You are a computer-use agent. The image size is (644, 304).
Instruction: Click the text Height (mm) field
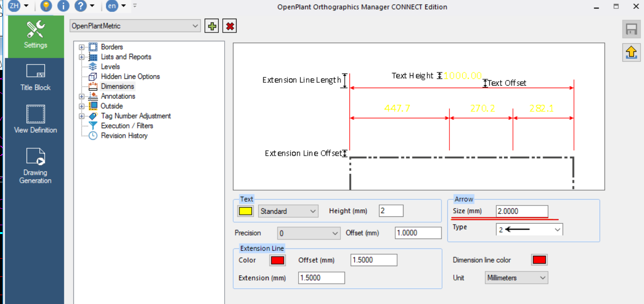391,211
